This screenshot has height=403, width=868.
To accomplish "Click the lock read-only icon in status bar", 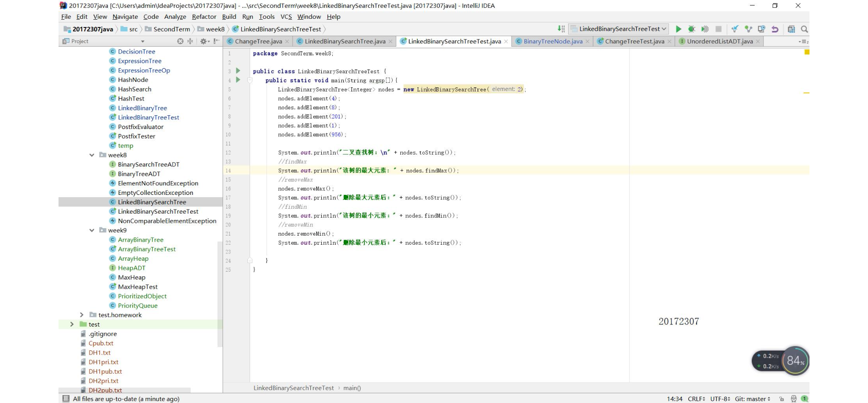I will pos(782,399).
